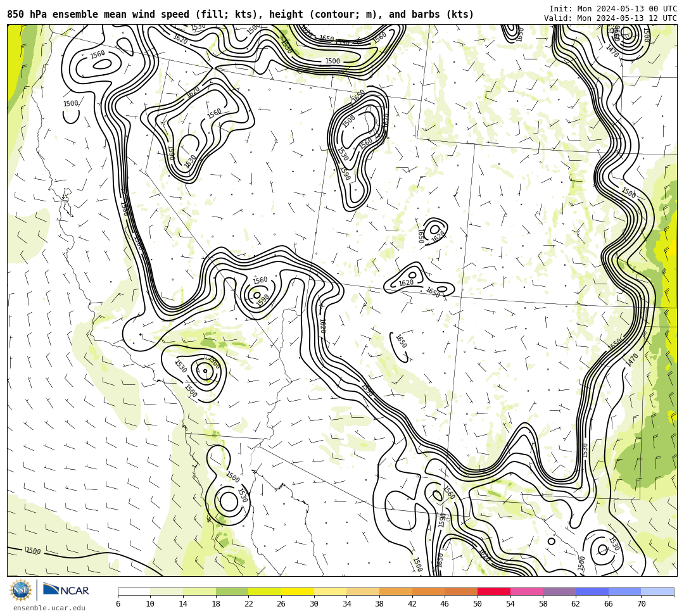Image resolution: width=684 pixels, height=616 pixels.
Task: Click the colorbar tick label 10
Action: [x=151, y=604]
